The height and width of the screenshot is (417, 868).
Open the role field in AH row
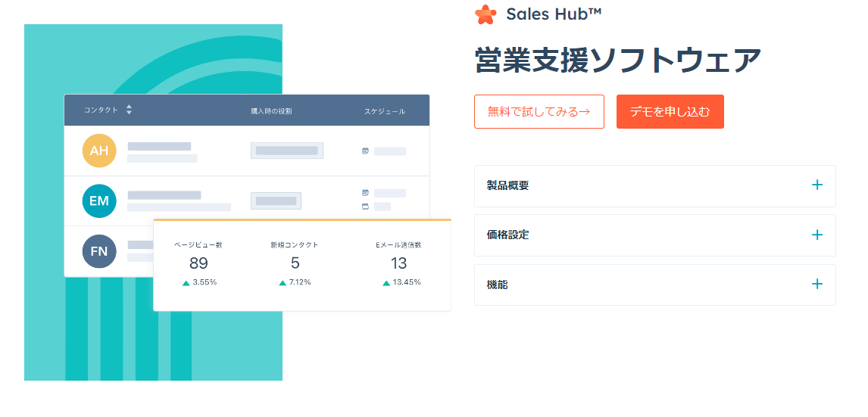coord(286,151)
